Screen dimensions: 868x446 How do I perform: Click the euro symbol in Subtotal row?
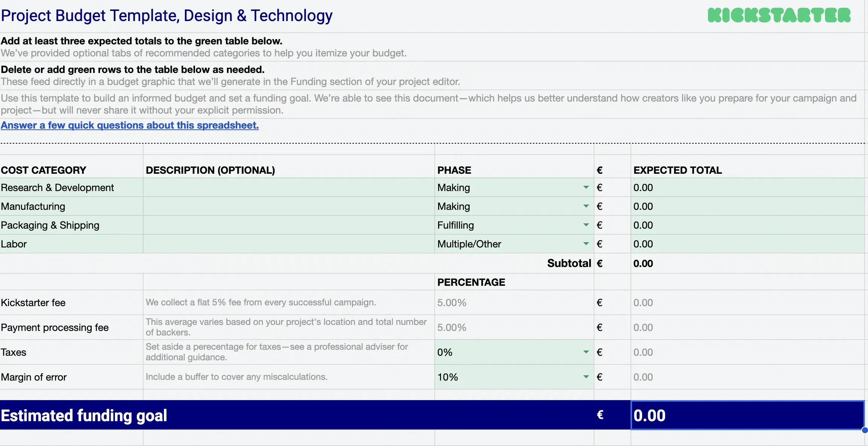coord(600,263)
